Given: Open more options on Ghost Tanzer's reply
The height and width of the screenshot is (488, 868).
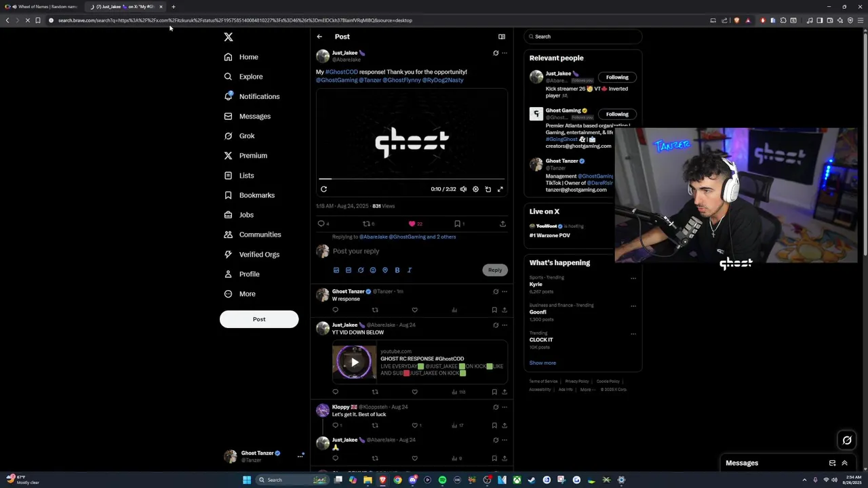Looking at the screenshot, I should [505, 291].
